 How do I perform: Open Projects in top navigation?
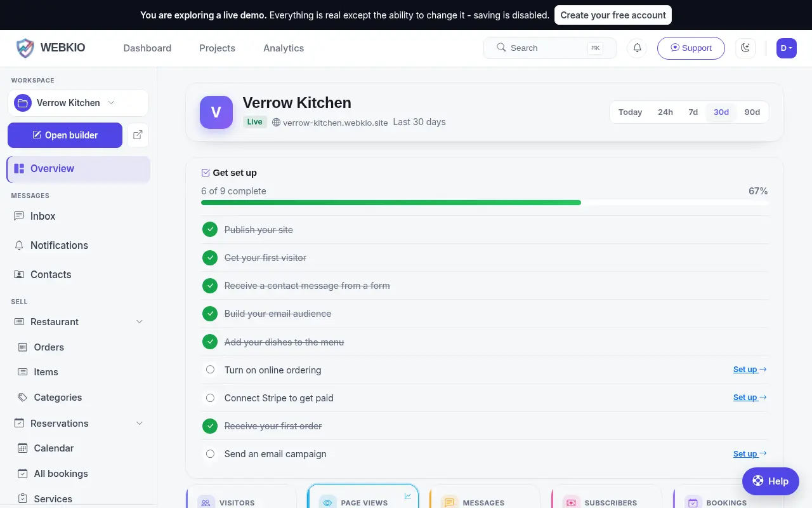(x=217, y=48)
